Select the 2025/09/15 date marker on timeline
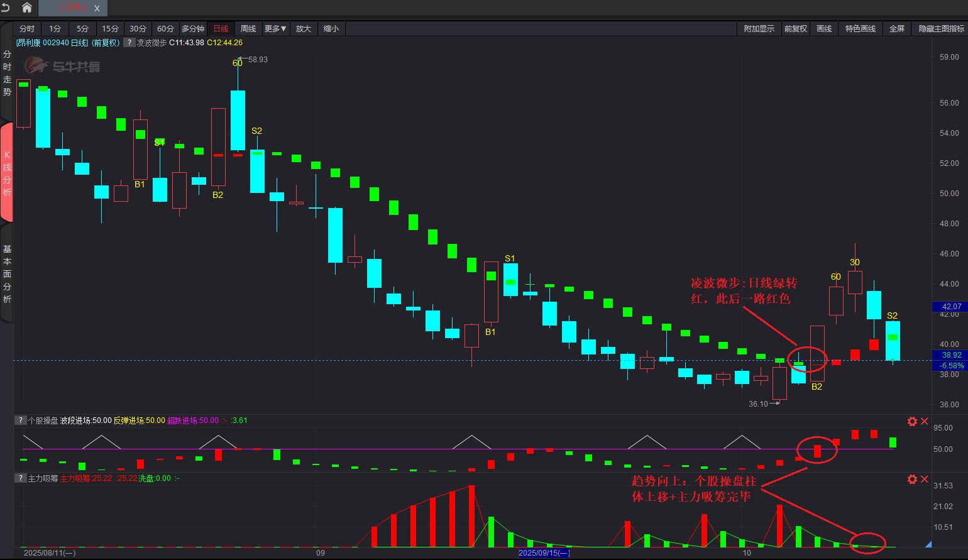968x560 pixels. [x=544, y=553]
